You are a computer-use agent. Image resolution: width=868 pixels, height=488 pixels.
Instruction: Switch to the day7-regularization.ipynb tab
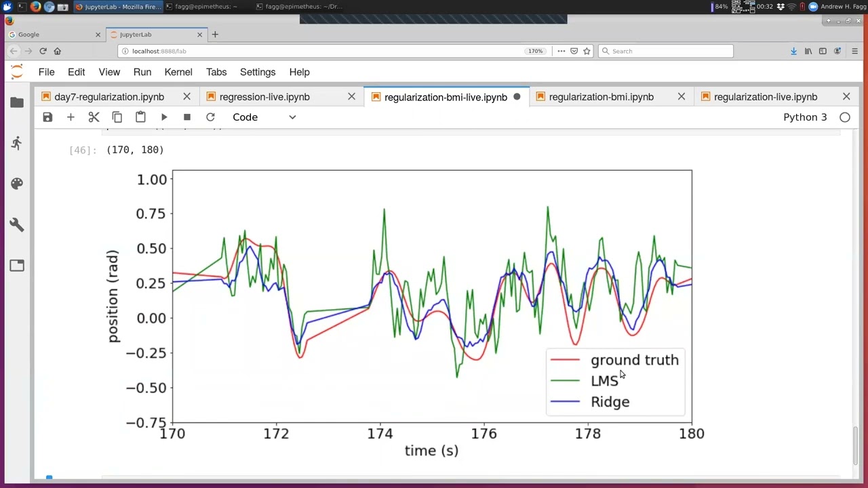coord(109,97)
